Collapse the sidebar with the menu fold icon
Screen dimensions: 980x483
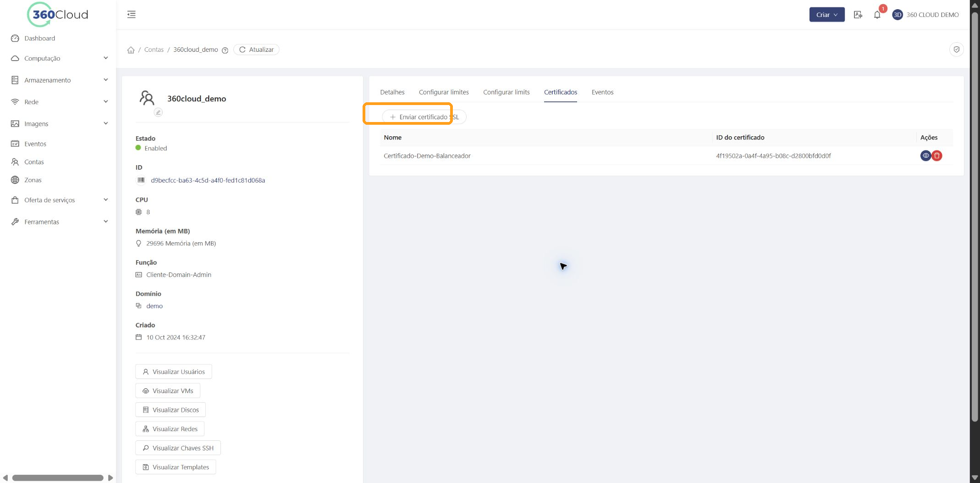[x=132, y=15]
